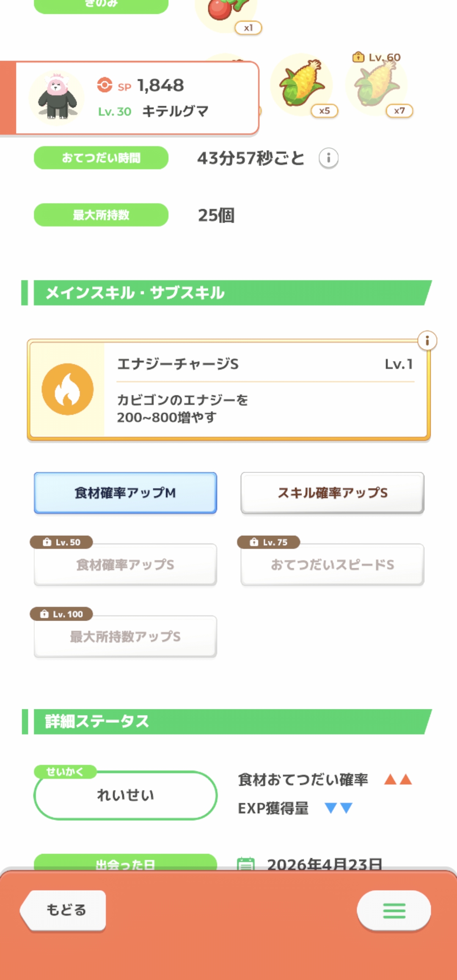Tap the 詳細ステータス section header
This screenshot has width=457, height=980.
point(228,721)
